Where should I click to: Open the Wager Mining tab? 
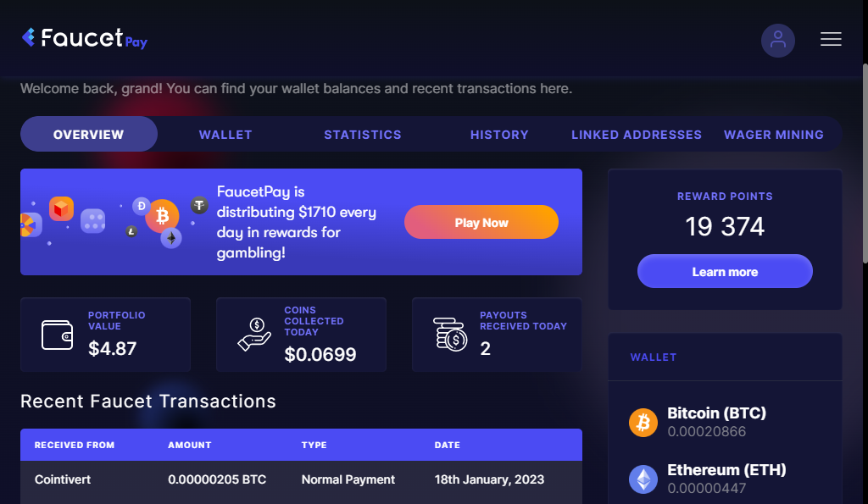[774, 135]
